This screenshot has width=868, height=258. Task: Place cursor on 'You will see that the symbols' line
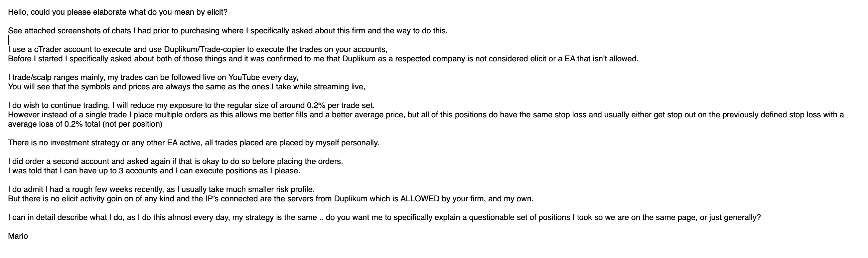(187, 87)
